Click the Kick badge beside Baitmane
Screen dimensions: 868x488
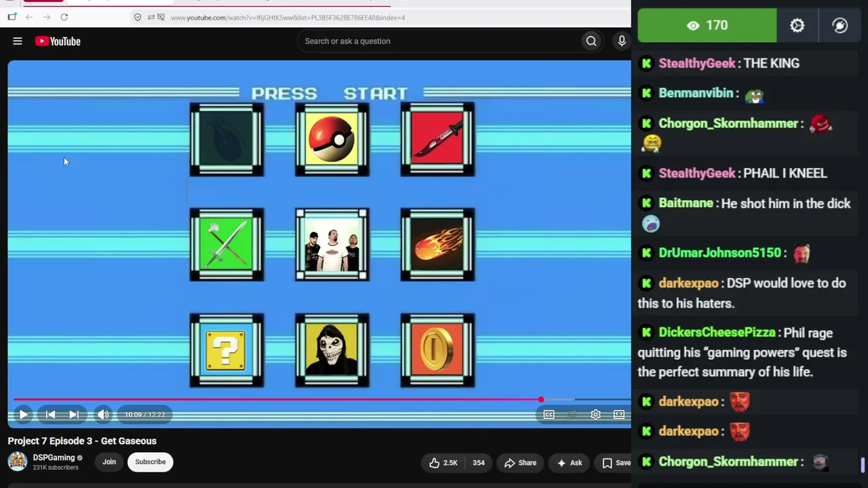(646, 203)
